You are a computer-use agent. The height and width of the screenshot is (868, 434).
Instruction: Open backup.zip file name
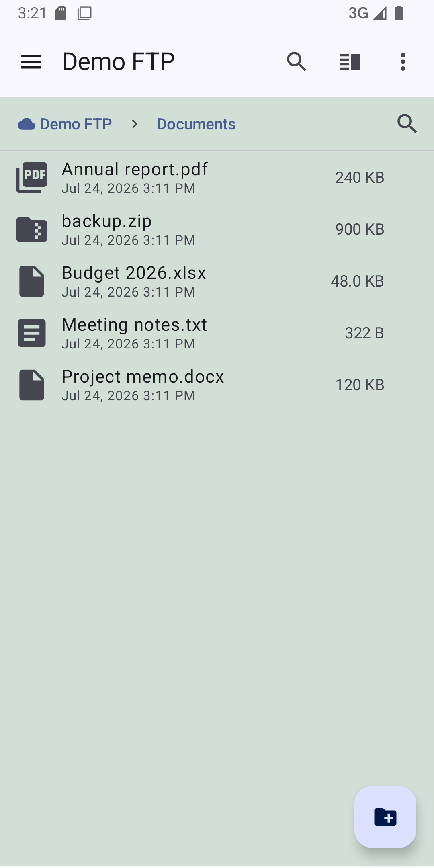tap(107, 221)
